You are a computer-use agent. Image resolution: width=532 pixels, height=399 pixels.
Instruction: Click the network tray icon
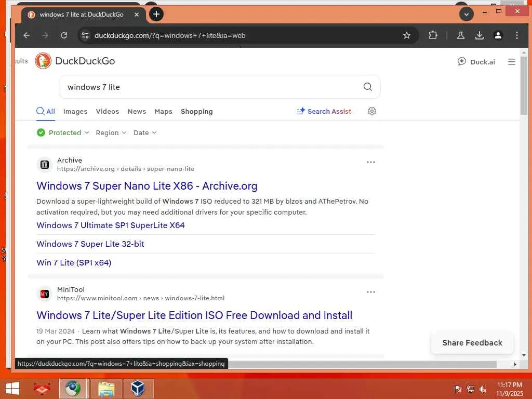point(470,389)
